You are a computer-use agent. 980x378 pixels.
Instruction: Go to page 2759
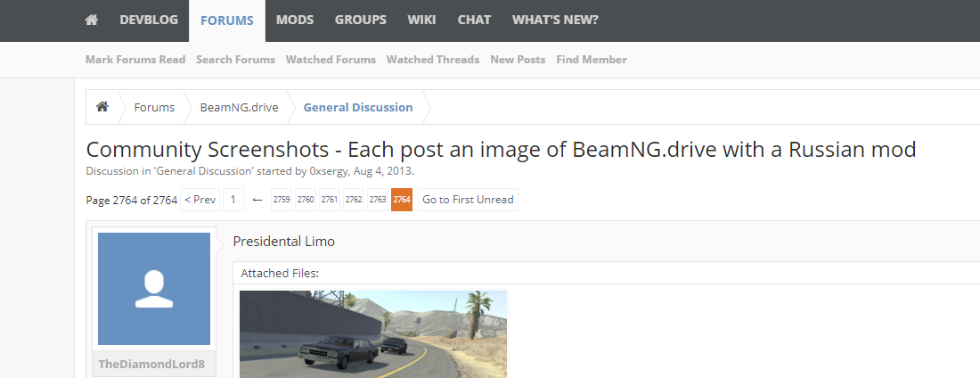tap(282, 200)
